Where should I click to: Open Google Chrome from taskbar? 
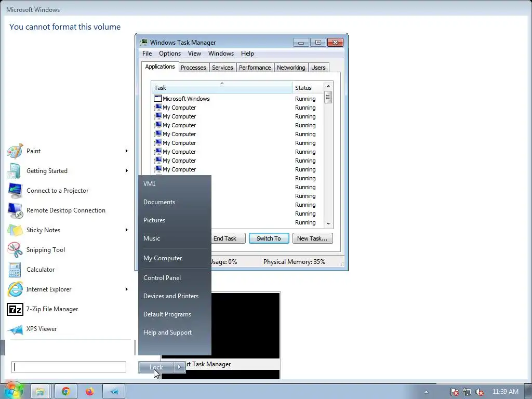(66, 392)
